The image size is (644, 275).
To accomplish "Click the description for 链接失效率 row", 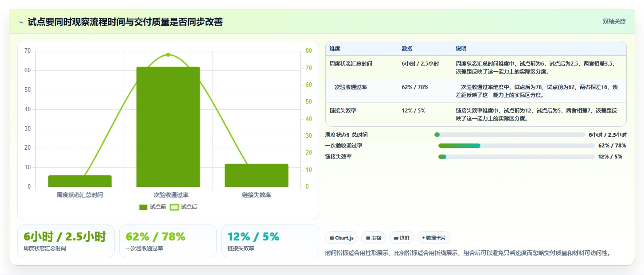I will 536,115.
